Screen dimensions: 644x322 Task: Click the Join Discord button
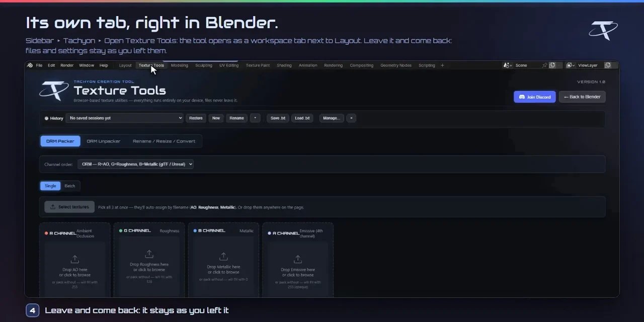point(535,97)
